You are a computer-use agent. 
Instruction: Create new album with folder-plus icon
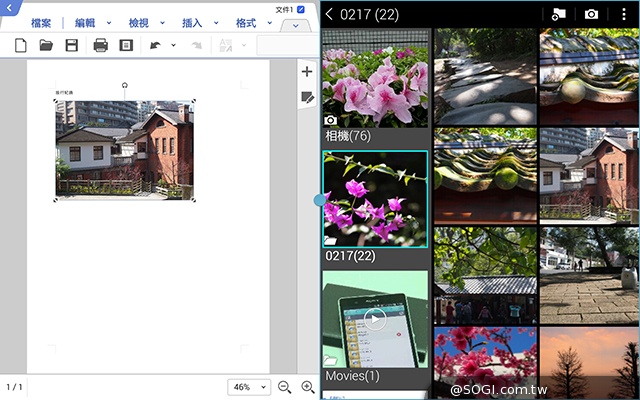click(558, 14)
